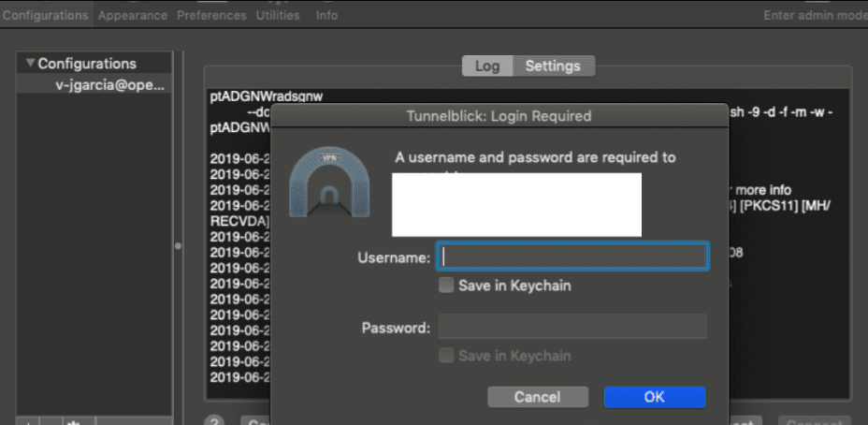868x425 pixels.
Task: Select the v-jgarcia configuration entry
Action: (x=94, y=85)
